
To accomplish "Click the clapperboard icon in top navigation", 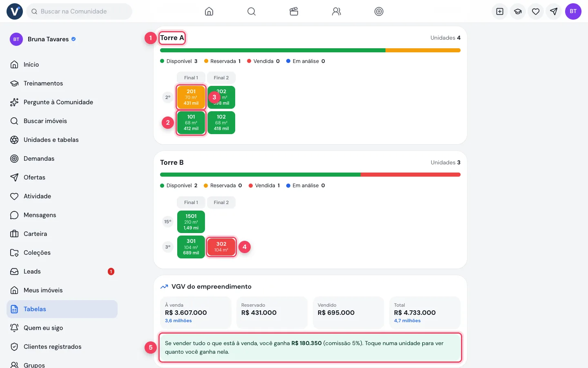I will (294, 11).
